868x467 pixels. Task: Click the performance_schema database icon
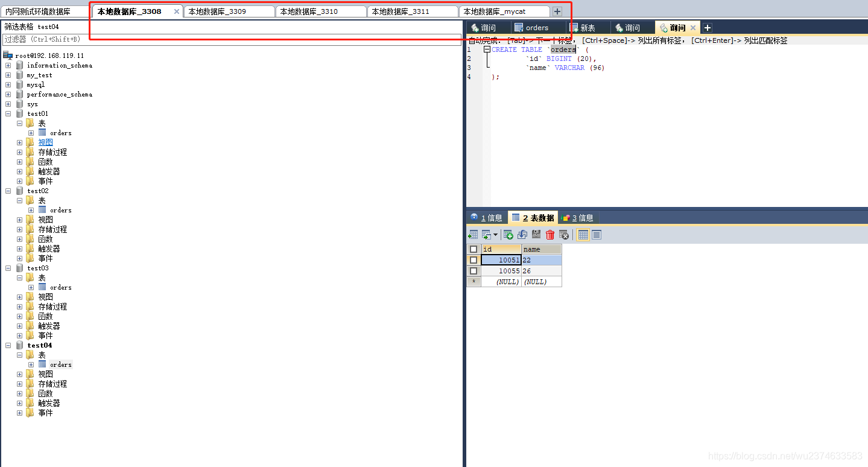point(20,94)
